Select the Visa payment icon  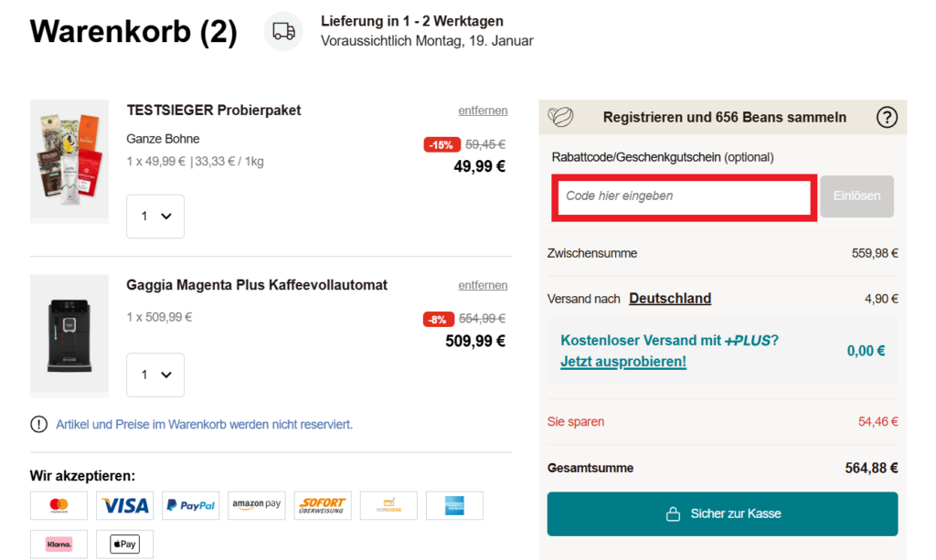[124, 505]
